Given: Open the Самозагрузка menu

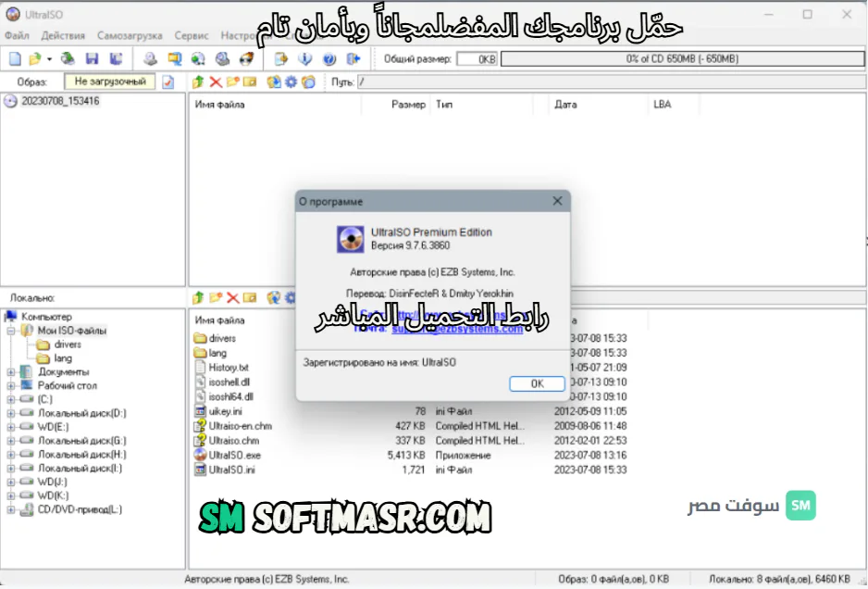Looking at the screenshot, I should click(x=130, y=35).
